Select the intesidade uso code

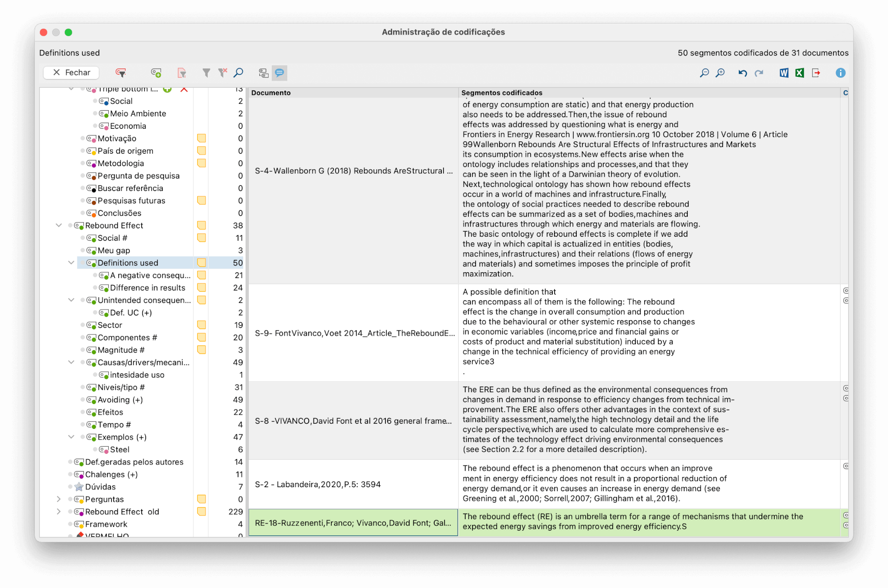(x=137, y=374)
